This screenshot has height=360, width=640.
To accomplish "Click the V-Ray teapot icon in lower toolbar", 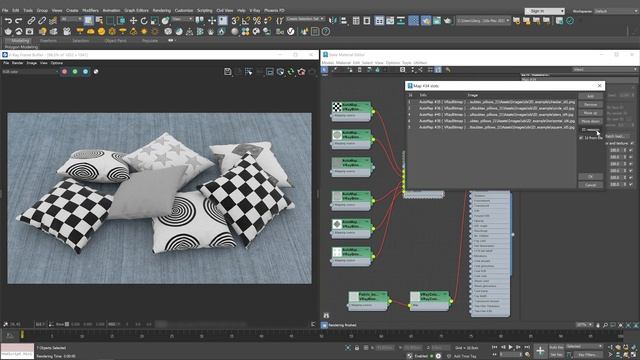I will click(x=8, y=31).
